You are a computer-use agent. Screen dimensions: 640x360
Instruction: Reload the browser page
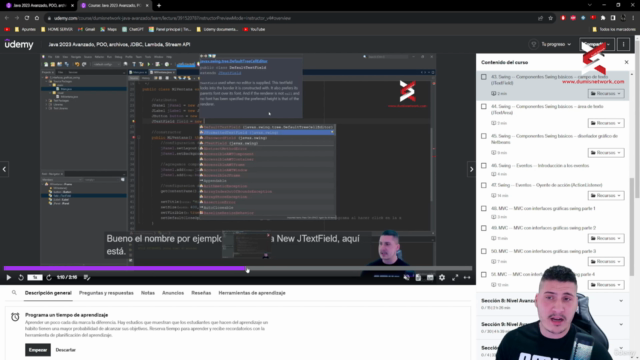[x=27, y=18]
